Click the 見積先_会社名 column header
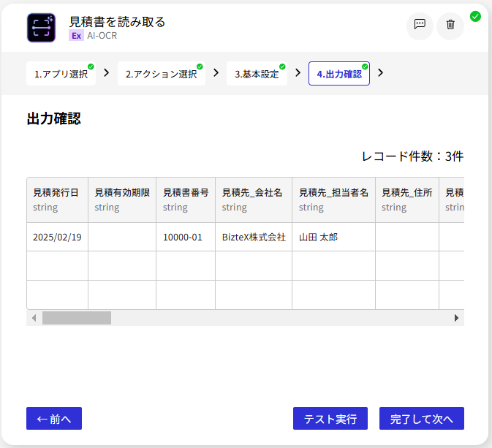Image resolution: width=492 pixels, height=448 pixels. pyautogui.click(x=254, y=200)
